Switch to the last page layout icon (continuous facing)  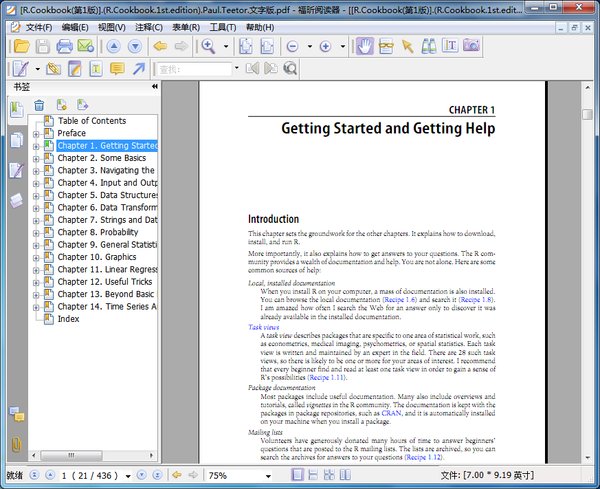tap(345, 475)
